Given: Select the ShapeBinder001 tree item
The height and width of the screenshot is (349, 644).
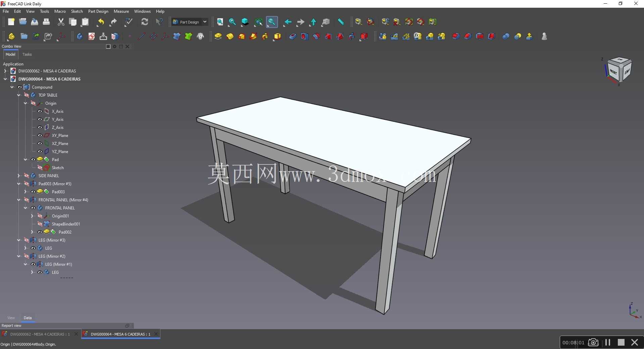Looking at the screenshot, I should 66,224.
